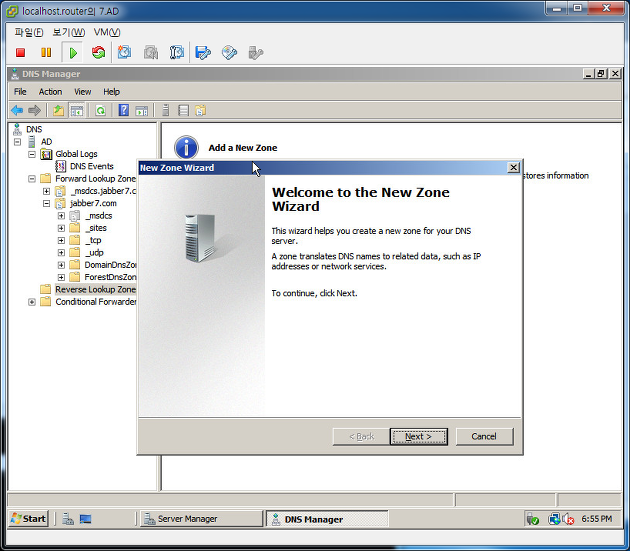Go forward with the DNS Manager gray arrow

point(35,111)
